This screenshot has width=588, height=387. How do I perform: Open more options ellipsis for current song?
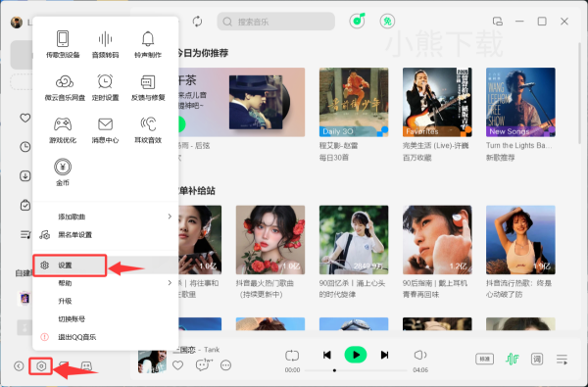[225, 365]
